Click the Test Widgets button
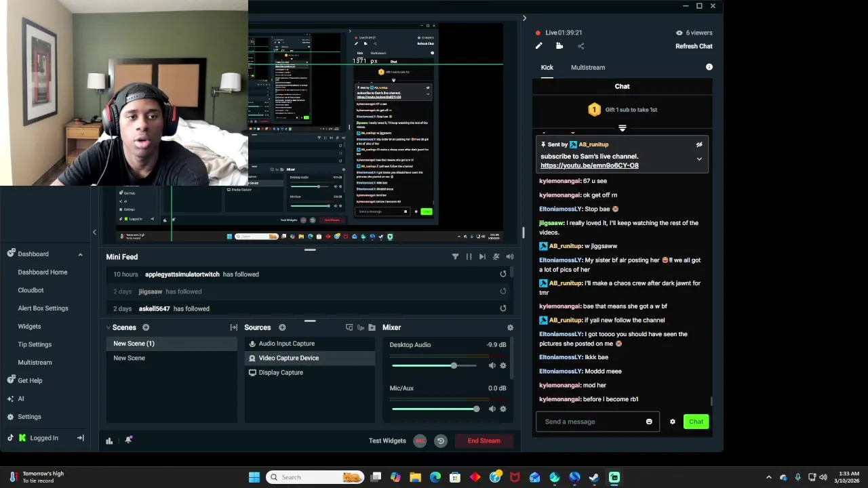Screen dimensions: 868x488 pyautogui.click(x=387, y=441)
